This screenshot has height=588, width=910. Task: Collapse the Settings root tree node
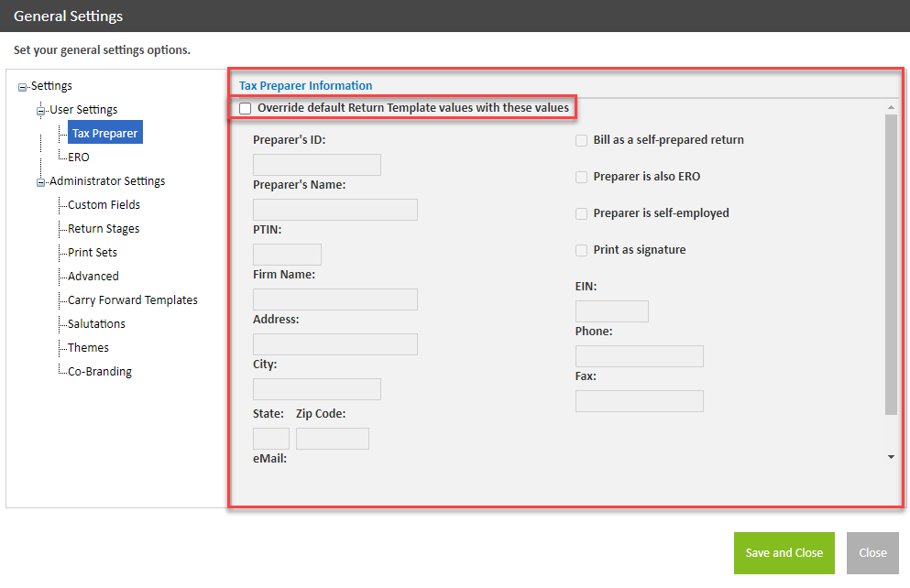tap(23, 87)
